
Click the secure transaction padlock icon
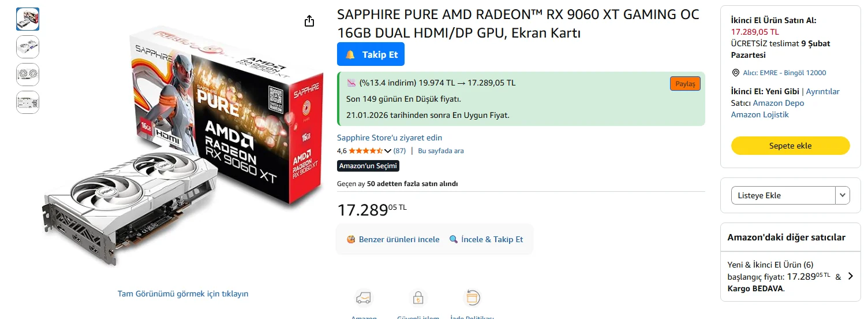click(418, 298)
